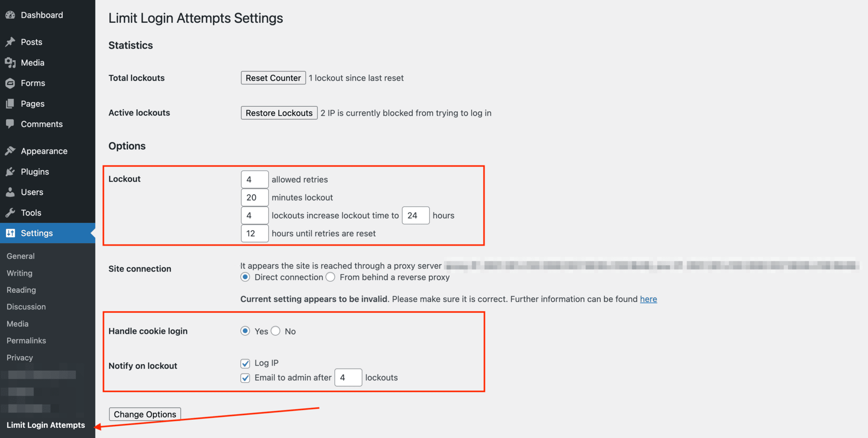The width and height of the screenshot is (868, 438).
Task: Open Pages using the pages icon
Action: 10,103
